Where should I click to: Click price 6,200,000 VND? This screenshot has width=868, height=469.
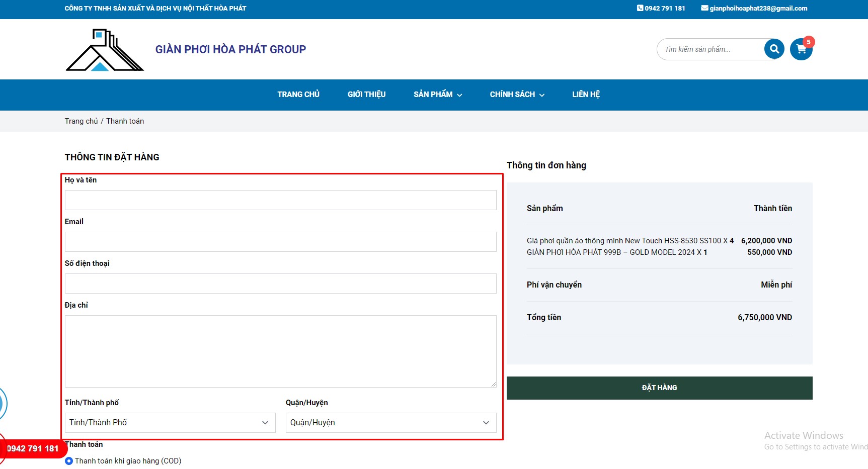pos(766,241)
